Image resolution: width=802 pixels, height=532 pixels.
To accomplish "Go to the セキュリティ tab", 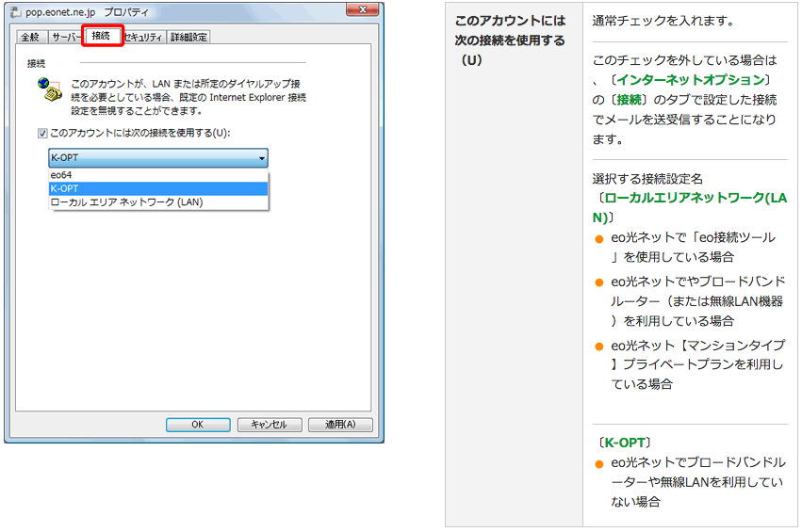I will coord(143,38).
